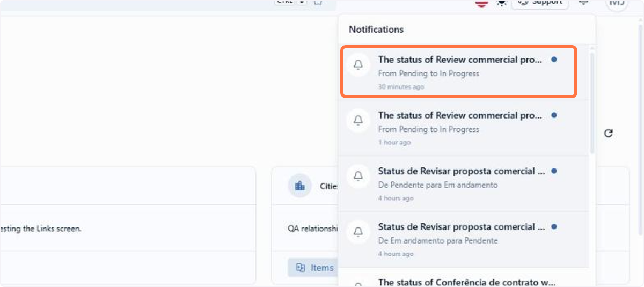Image resolution: width=644 pixels, height=287 pixels.
Task: Click unread dot on the 1 hour ago notification
Action: 554,115
